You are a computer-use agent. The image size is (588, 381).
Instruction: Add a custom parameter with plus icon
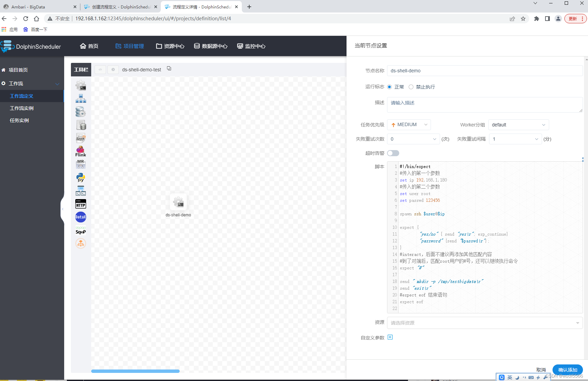(390, 337)
